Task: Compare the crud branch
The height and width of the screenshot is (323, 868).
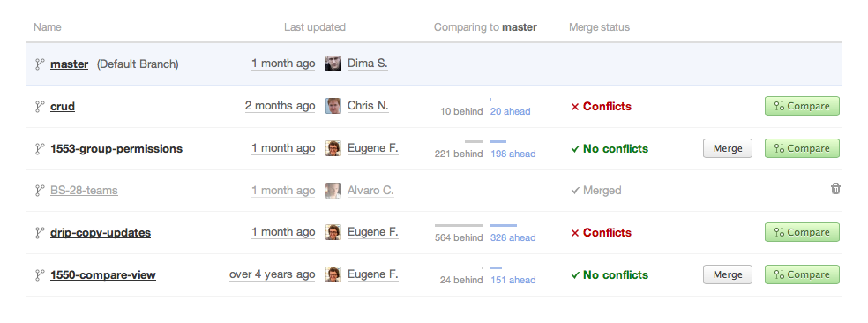Action: click(802, 106)
